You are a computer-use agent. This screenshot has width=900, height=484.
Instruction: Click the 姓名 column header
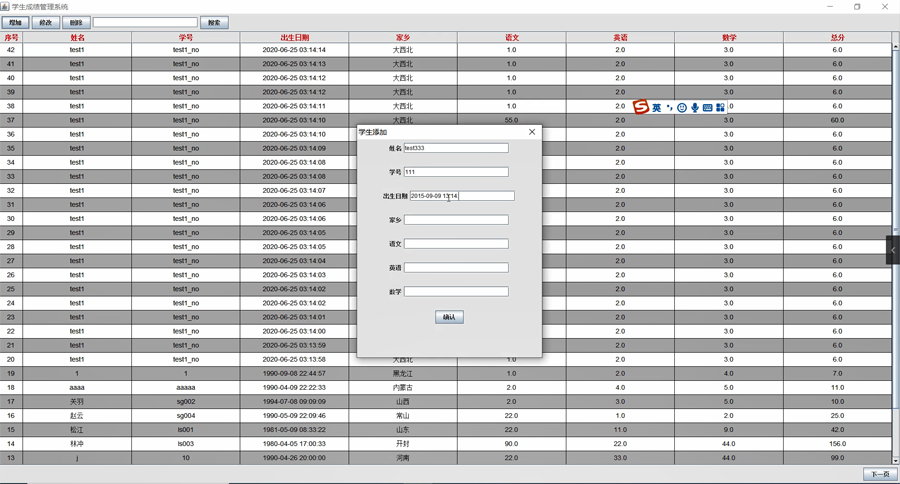click(77, 37)
